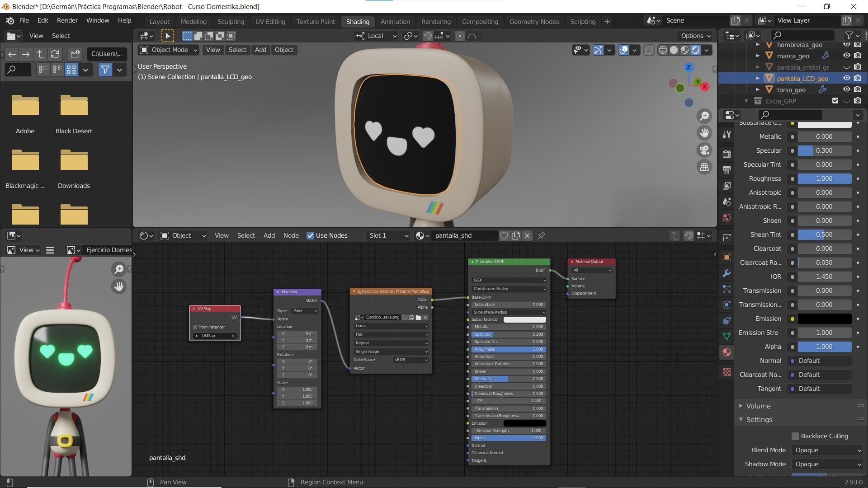Click the viewport header Object menu button

tap(284, 50)
